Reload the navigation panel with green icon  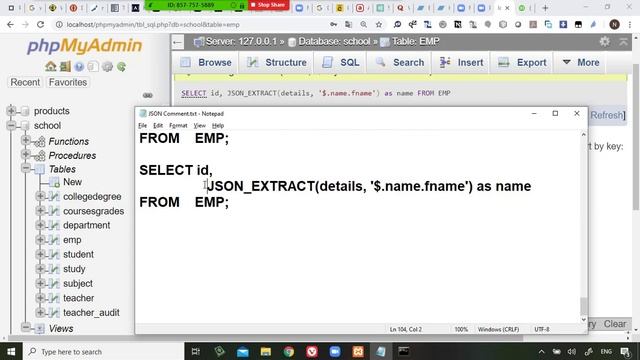point(121,66)
